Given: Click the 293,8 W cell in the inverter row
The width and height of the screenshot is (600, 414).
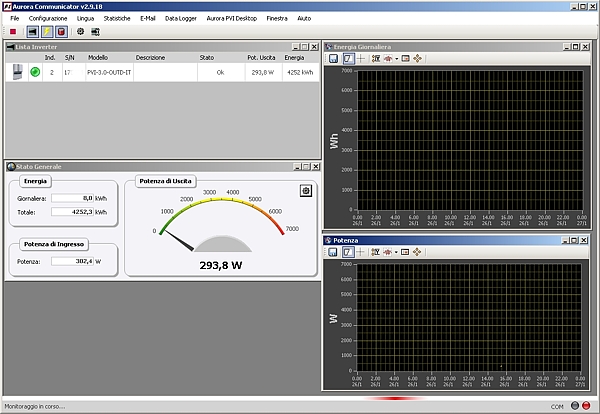Looking at the screenshot, I should 263,72.
